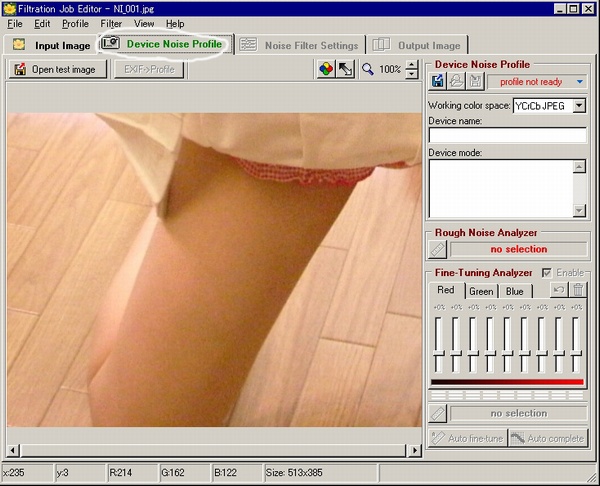
Task: Click the open device profile icon
Action: [457, 81]
